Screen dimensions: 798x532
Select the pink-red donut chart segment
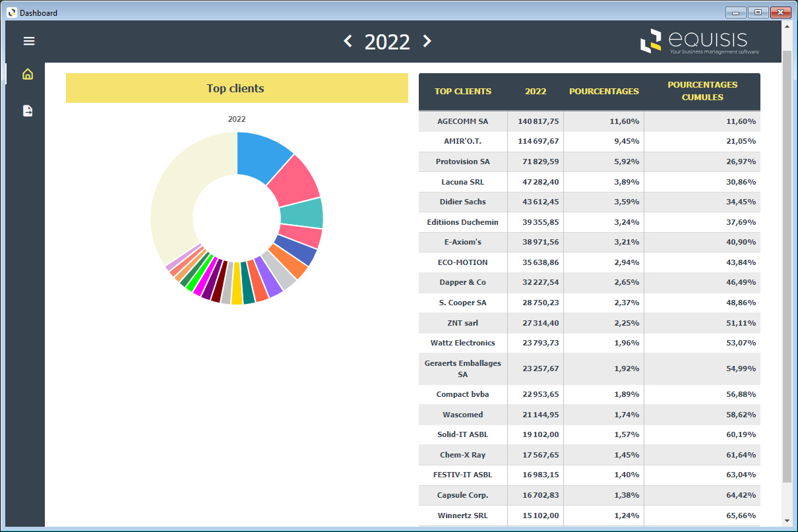click(297, 181)
